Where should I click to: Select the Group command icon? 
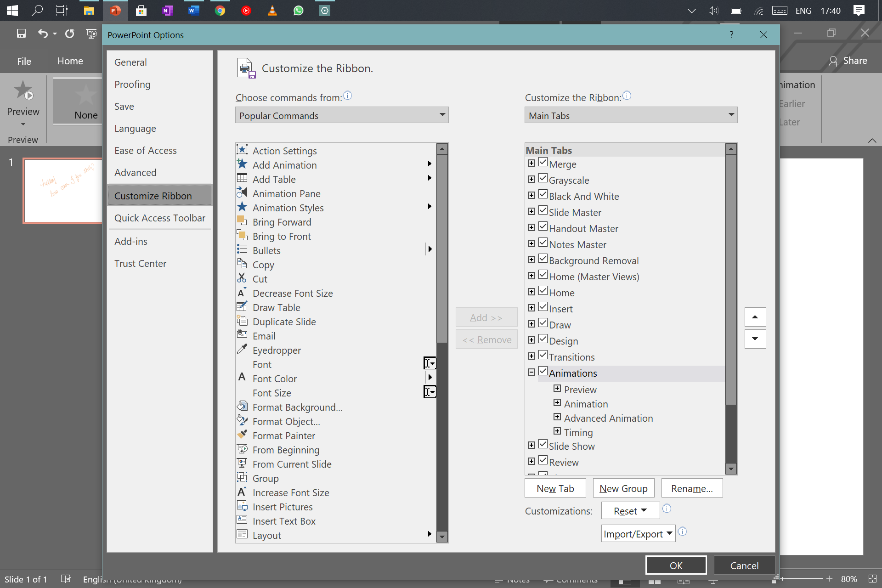click(242, 477)
